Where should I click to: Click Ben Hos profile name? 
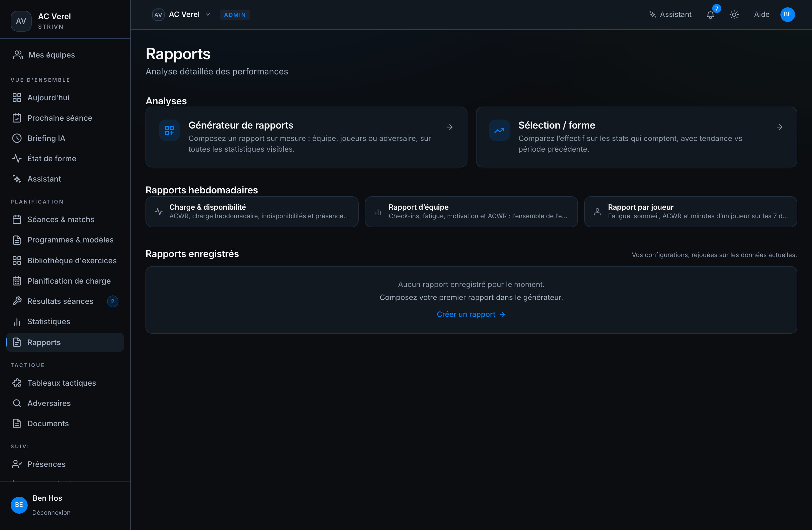[x=47, y=498]
